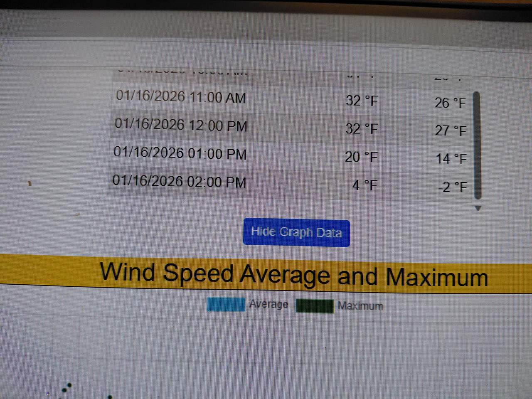Image resolution: width=532 pixels, height=399 pixels.
Task: Select the 01/16/2026 12:00 PM cell
Action: coord(181,126)
